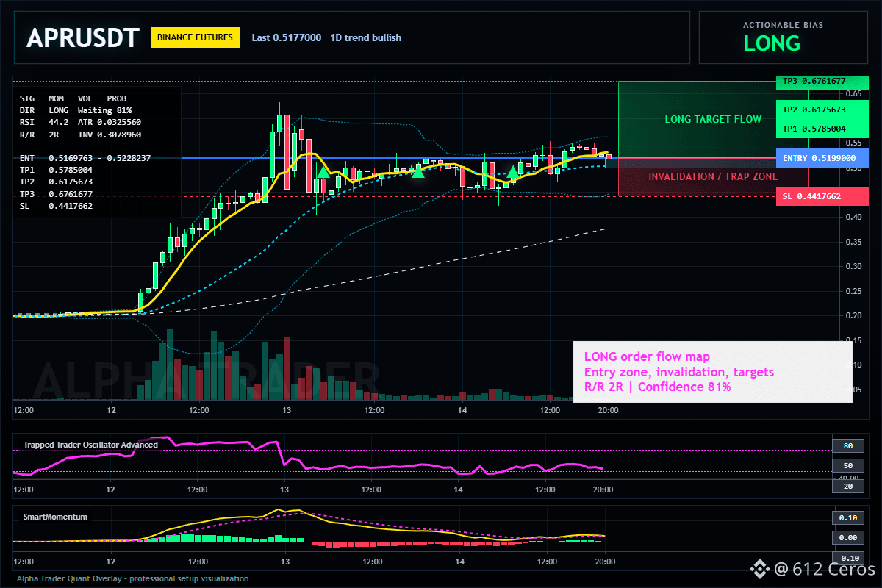
Task: Click the ACTIONABLE BIAS heading
Action: tap(784, 25)
